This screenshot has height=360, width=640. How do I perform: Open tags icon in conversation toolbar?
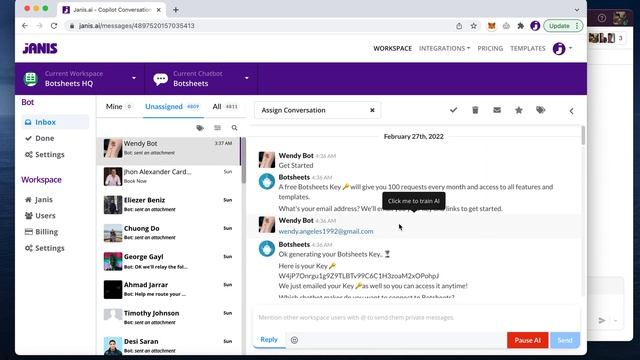click(x=540, y=110)
